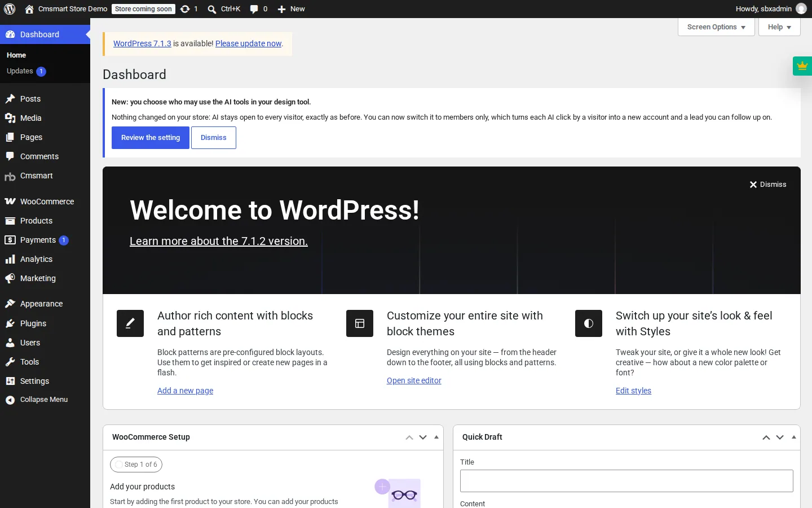Click the Marketing megaphone icon
The image size is (812, 508).
click(x=10, y=278)
